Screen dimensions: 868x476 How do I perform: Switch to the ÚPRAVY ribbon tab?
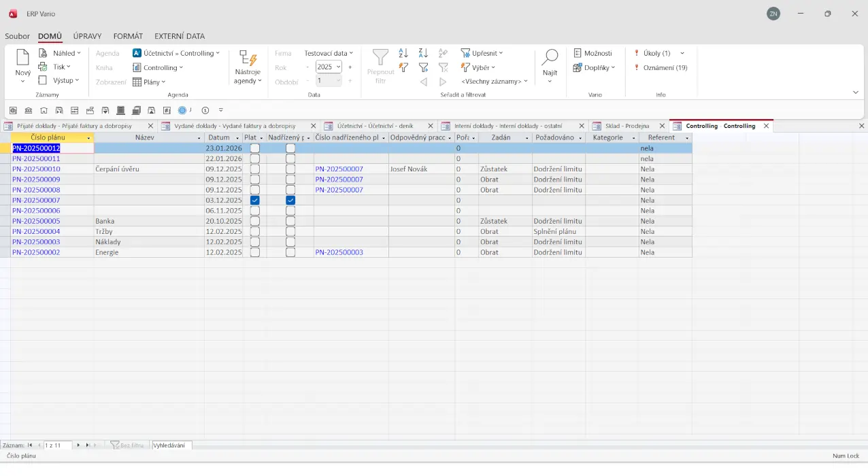[87, 36]
